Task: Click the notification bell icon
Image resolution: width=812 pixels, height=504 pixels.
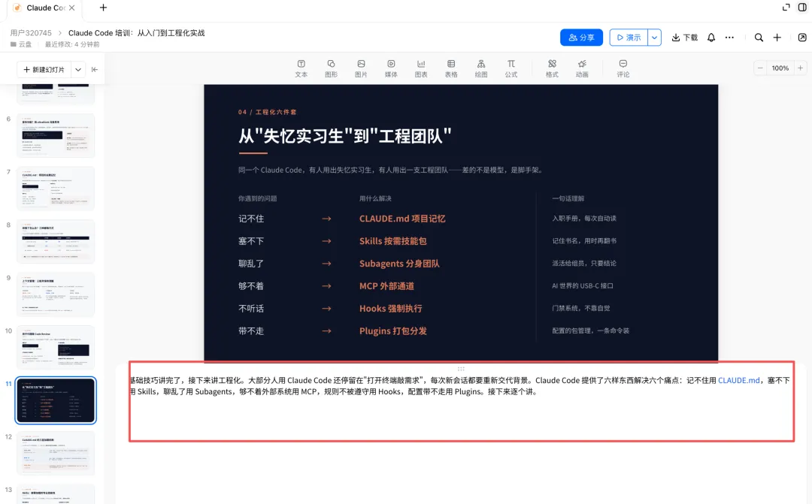Action: pos(711,38)
